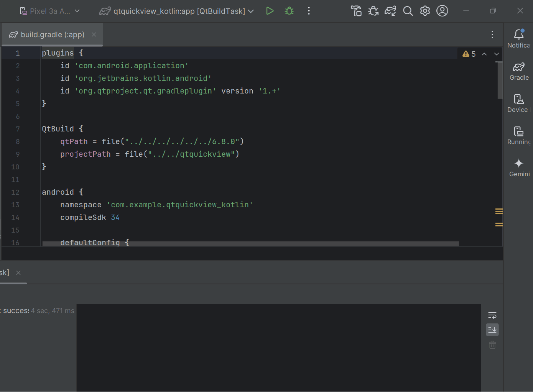Run the app configuration
This screenshot has width=533, height=392.
click(x=270, y=11)
